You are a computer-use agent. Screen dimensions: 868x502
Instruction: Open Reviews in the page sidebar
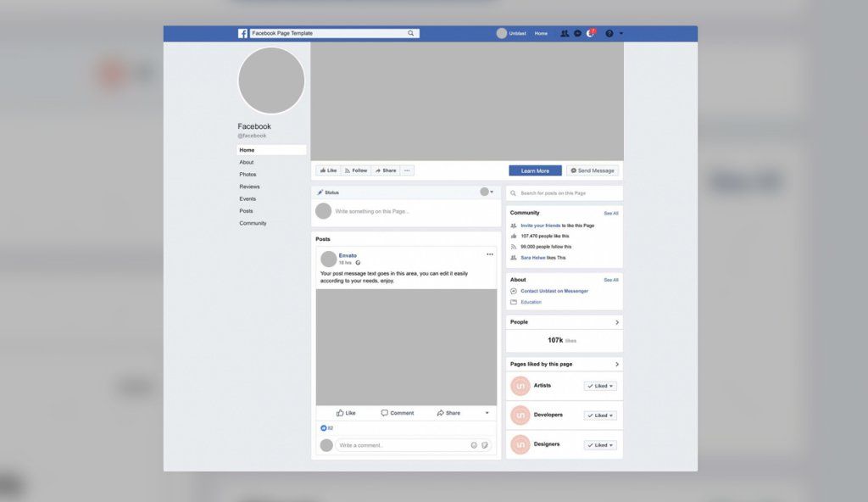click(249, 187)
